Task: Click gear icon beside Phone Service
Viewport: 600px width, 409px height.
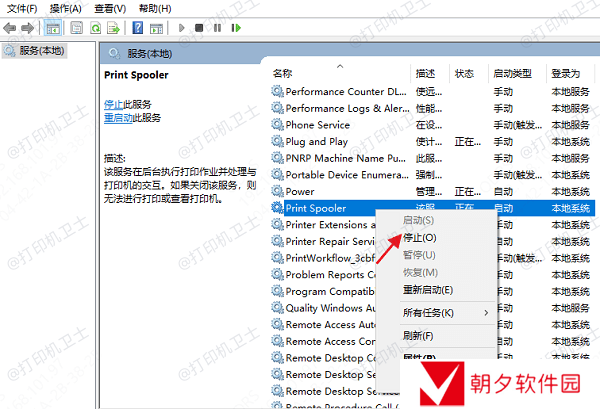Action: (x=277, y=124)
